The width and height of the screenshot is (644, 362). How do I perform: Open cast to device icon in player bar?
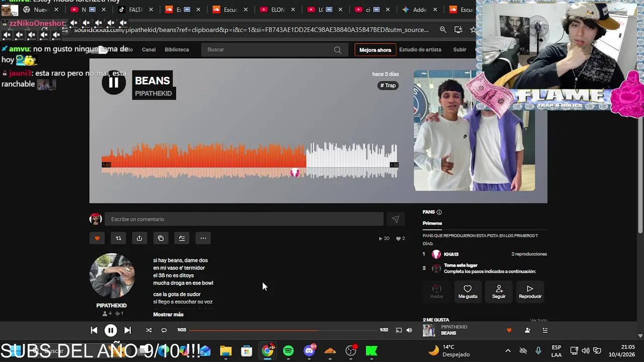pyautogui.click(x=398, y=330)
